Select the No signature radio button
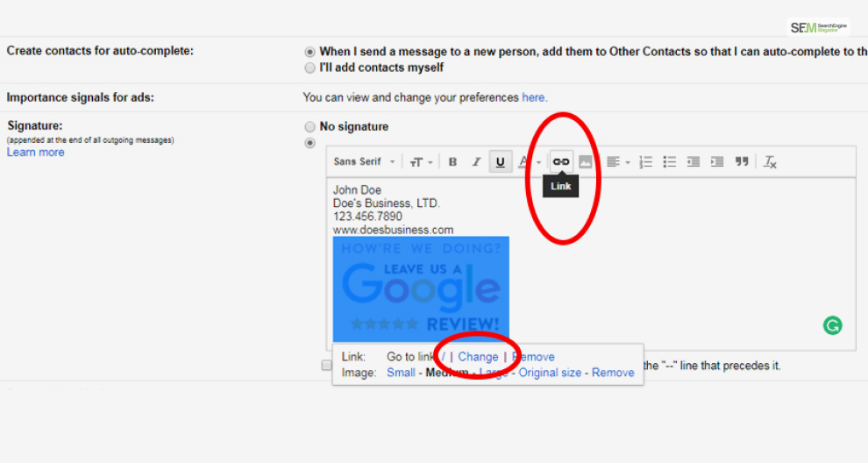This screenshot has height=463, width=868. click(310, 127)
